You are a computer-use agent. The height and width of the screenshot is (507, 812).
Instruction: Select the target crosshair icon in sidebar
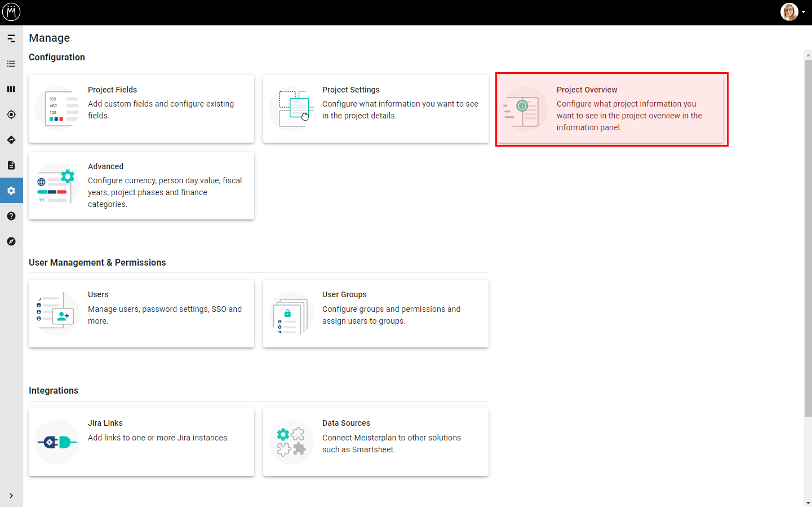[11, 114]
